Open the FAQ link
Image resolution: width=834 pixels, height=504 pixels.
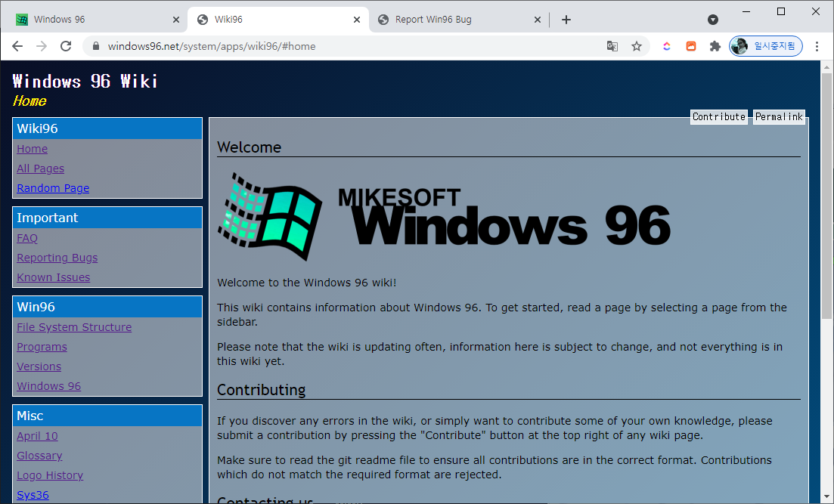pyautogui.click(x=27, y=238)
